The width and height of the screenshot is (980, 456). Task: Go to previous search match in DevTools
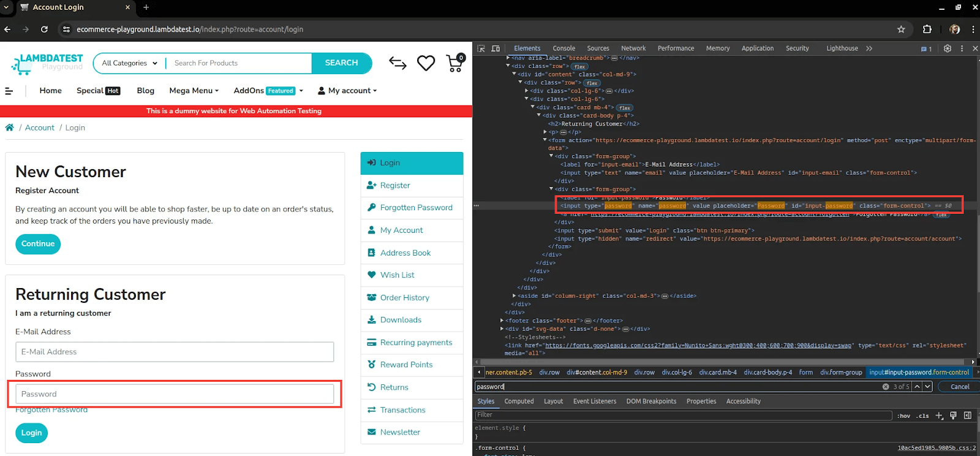pyautogui.click(x=917, y=387)
